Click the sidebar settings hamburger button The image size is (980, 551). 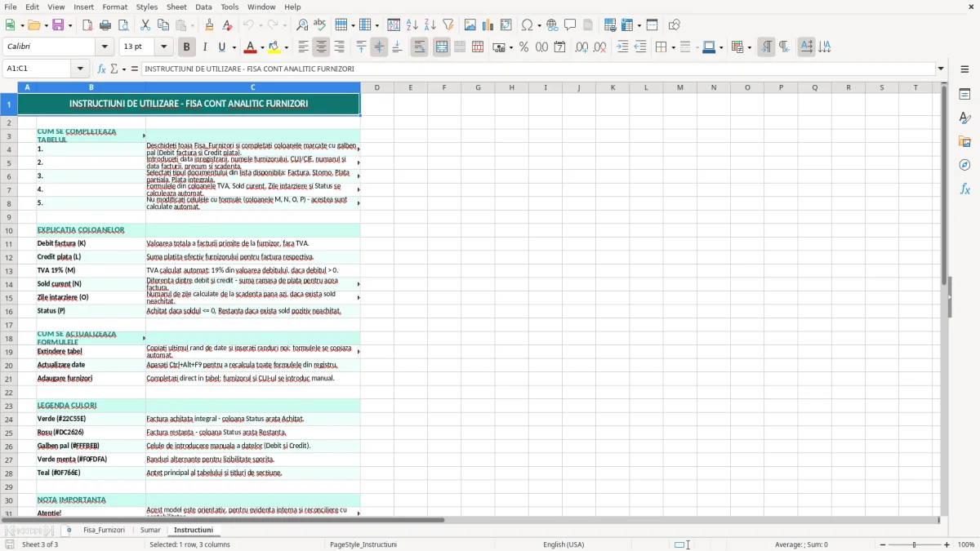point(964,69)
